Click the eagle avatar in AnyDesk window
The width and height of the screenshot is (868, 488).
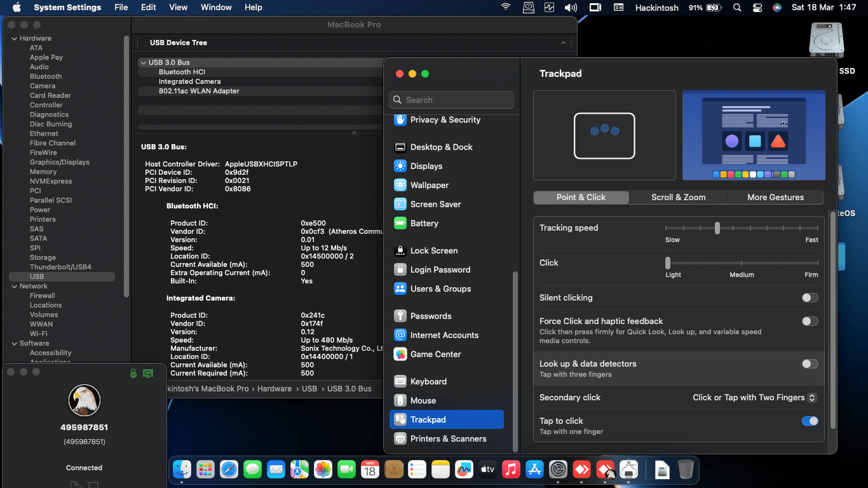[x=84, y=400]
